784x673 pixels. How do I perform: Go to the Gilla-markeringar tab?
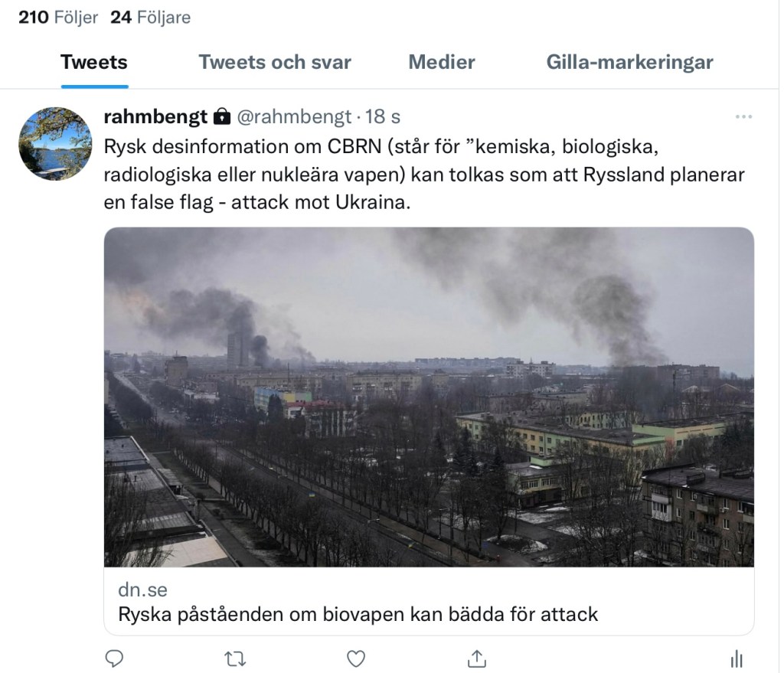(x=629, y=62)
